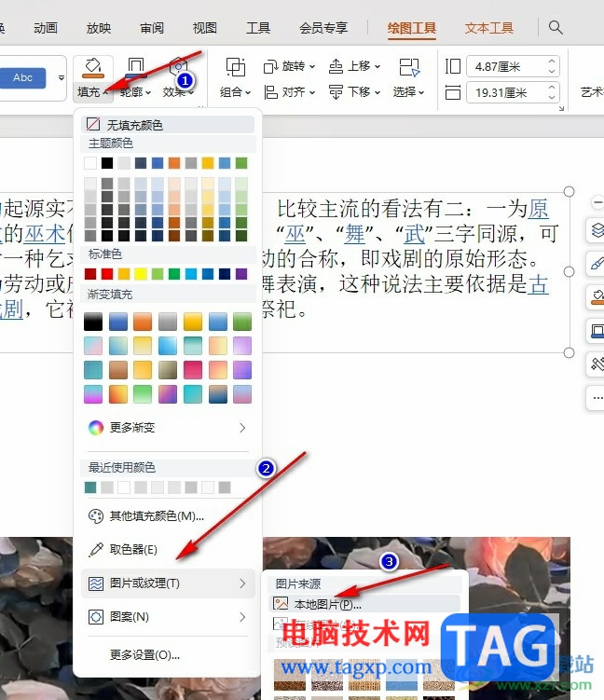Select the orange theme color swatch
This screenshot has height=700, width=604.
(174, 163)
